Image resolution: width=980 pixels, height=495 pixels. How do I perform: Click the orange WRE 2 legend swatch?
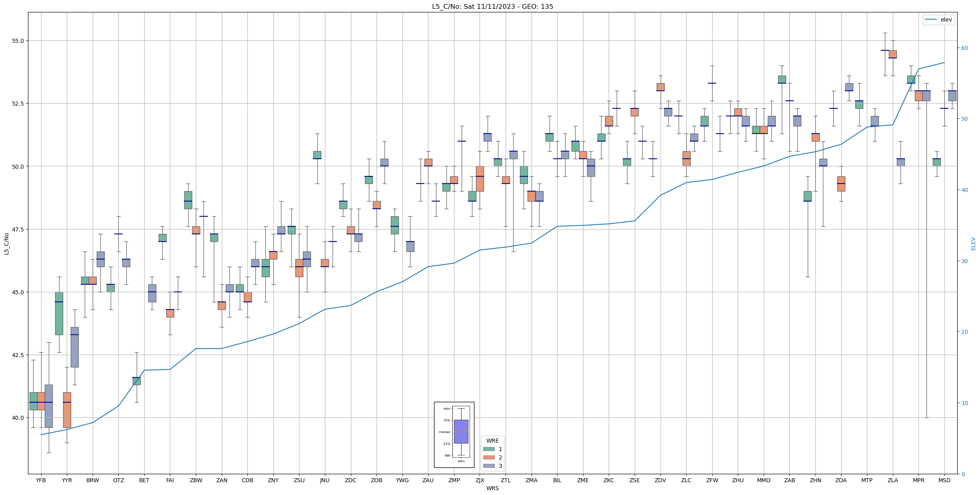[489, 457]
